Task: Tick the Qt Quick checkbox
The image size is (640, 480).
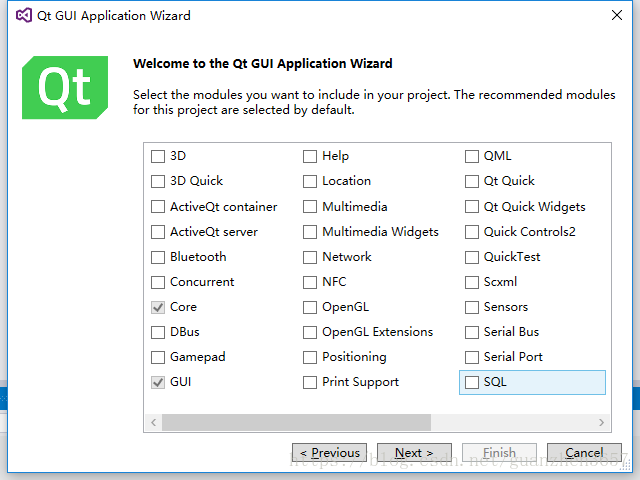Action: click(x=472, y=181)
